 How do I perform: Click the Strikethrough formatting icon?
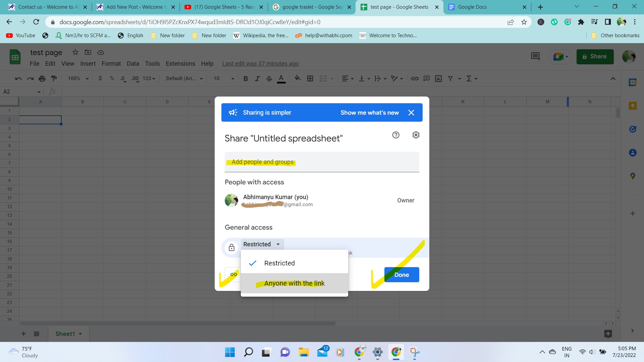click(x=269, y=79)
